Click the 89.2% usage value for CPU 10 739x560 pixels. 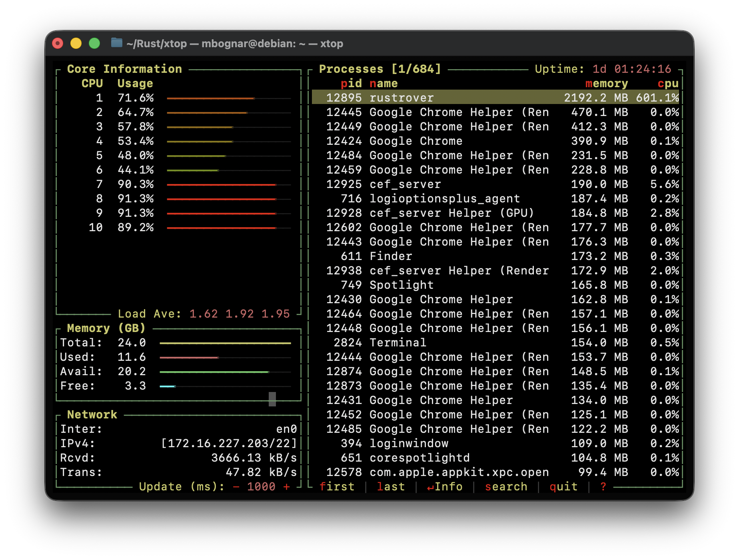136,227
